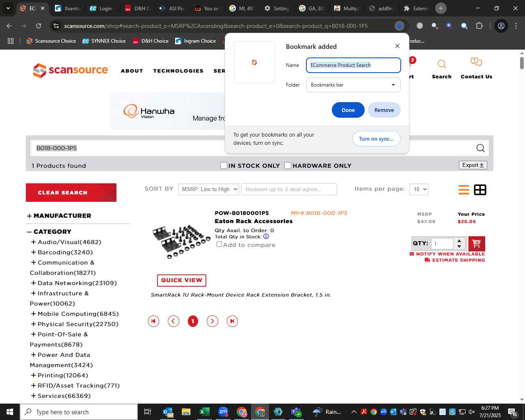Image resolution: width=525 pixels, height=420 pixels.
Task: Click Turn on sync button
Action: [x=376, y=139]
